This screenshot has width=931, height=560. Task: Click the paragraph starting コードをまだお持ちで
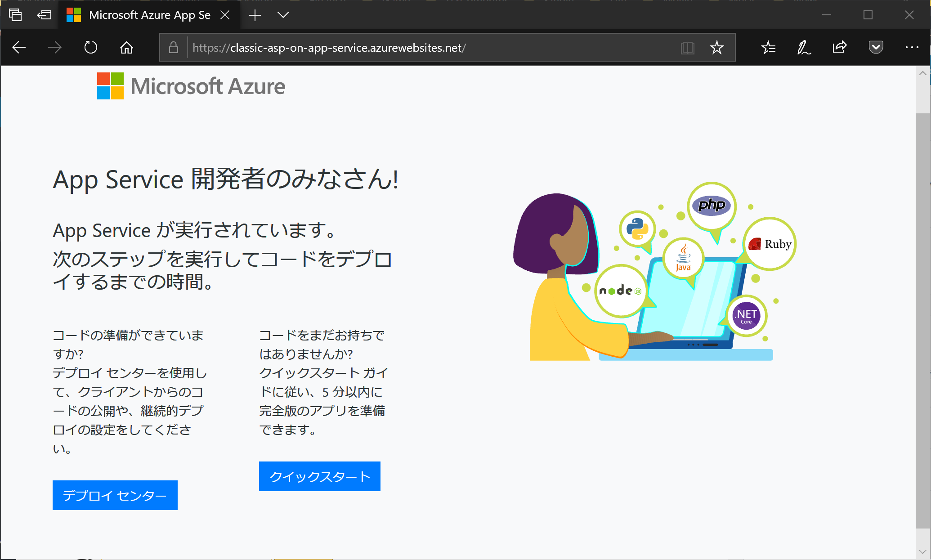[323, 382]
